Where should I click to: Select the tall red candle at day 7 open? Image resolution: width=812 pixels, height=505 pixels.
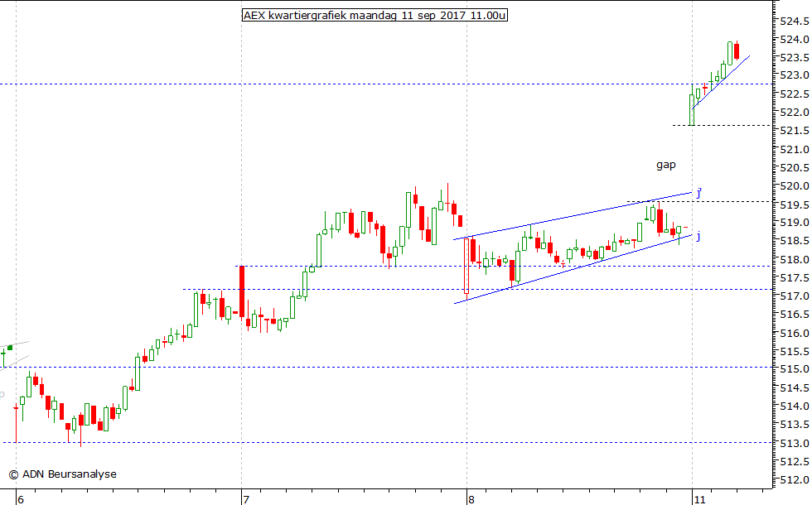click(x=241, y=291)
